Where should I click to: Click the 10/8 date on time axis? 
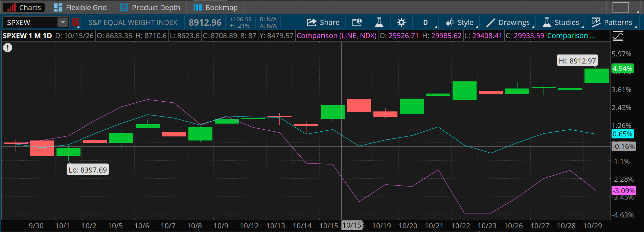pos(194,226)
